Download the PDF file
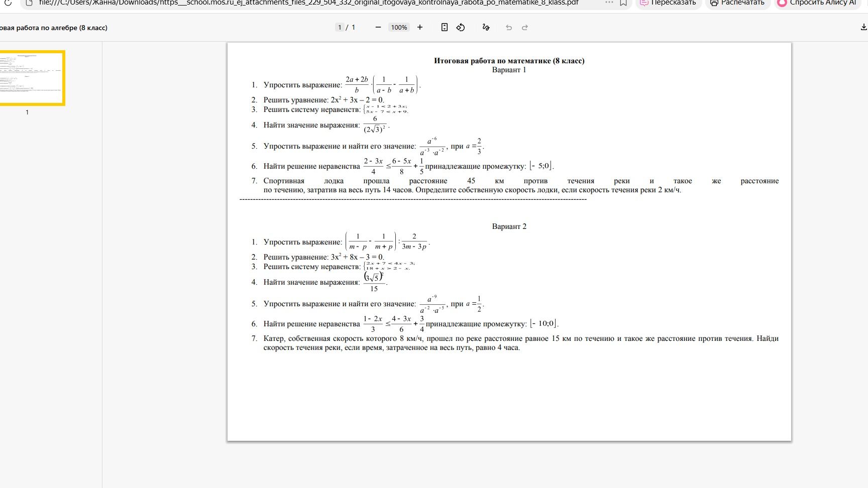 point(863,28)
